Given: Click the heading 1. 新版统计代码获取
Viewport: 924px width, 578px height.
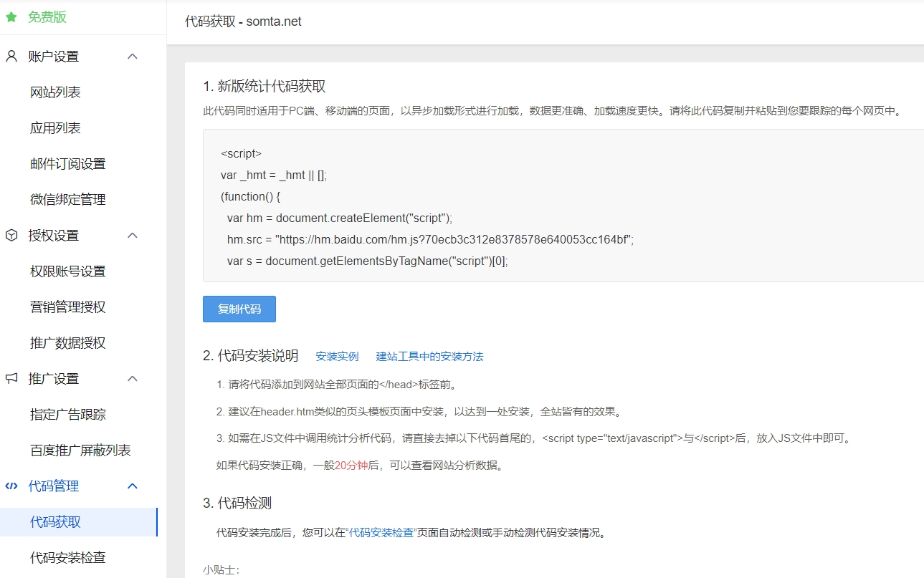Looking at the screenshot, I should [x=265, y=86].
